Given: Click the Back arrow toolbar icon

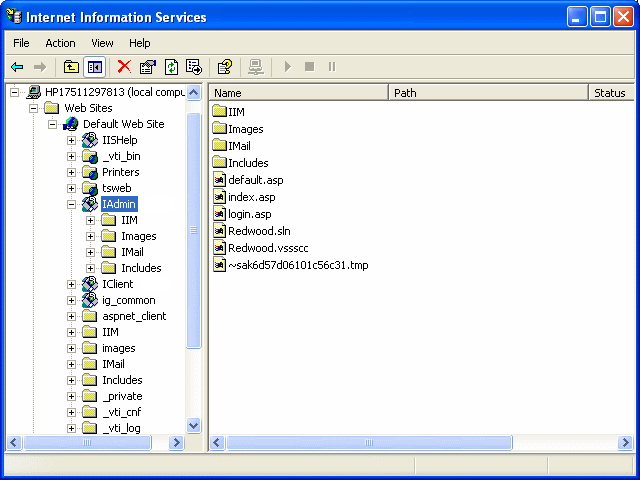Looking at the screenshot, I should 17,67.
